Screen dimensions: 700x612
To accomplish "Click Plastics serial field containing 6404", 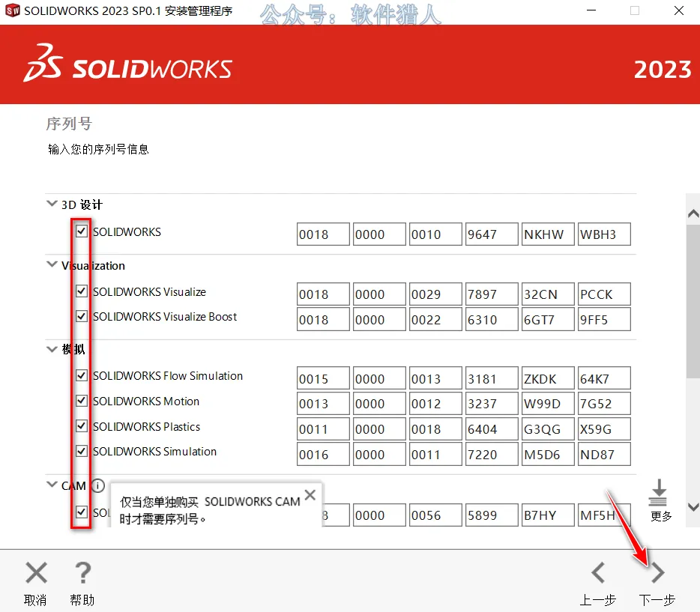I will coord(492,428).
